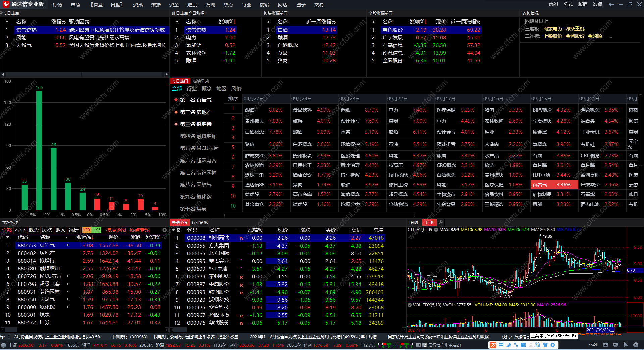Open the keyboard wizard icon in status bar
The image size is (644, 350).
click(605, 345)
